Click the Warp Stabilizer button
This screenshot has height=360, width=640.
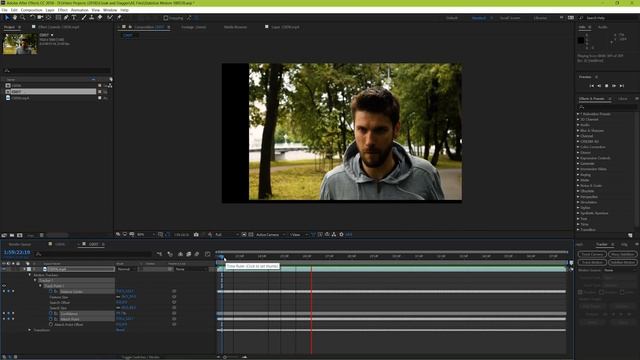tap(623, 254)
